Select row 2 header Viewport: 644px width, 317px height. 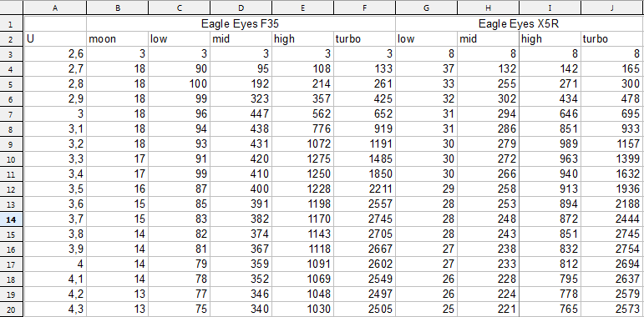[x=12, y=39]
